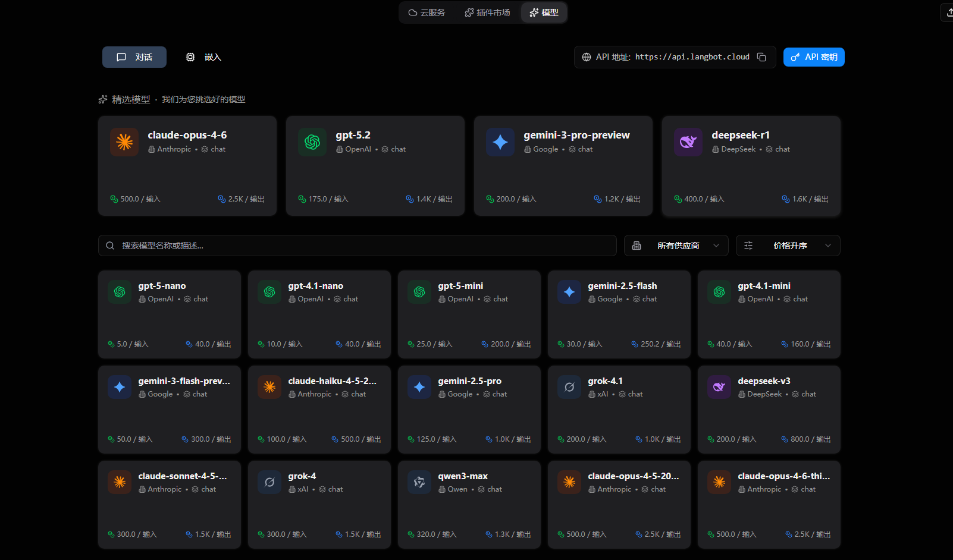Image resolution: width=953 pixels, height=560 pixels.
Task: Open the 所有供应商 provider dropdown
Action: point(676,246)
